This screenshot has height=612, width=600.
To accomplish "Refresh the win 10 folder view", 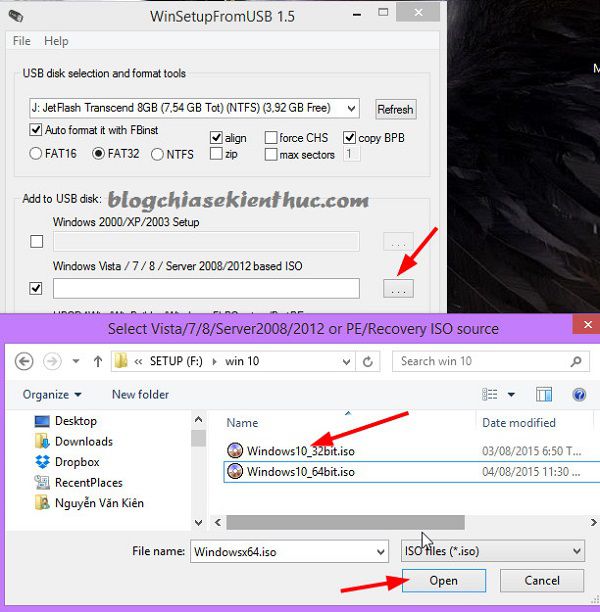I will (x=368, y=362).
